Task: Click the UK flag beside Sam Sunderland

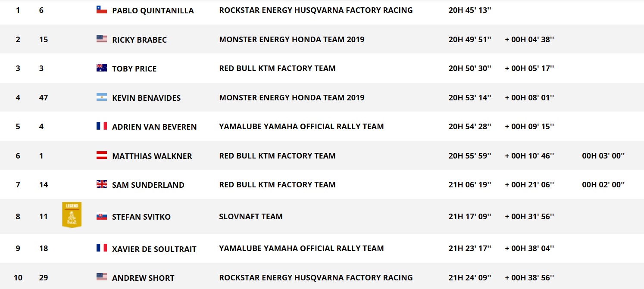Action: [x=101, y=184]
